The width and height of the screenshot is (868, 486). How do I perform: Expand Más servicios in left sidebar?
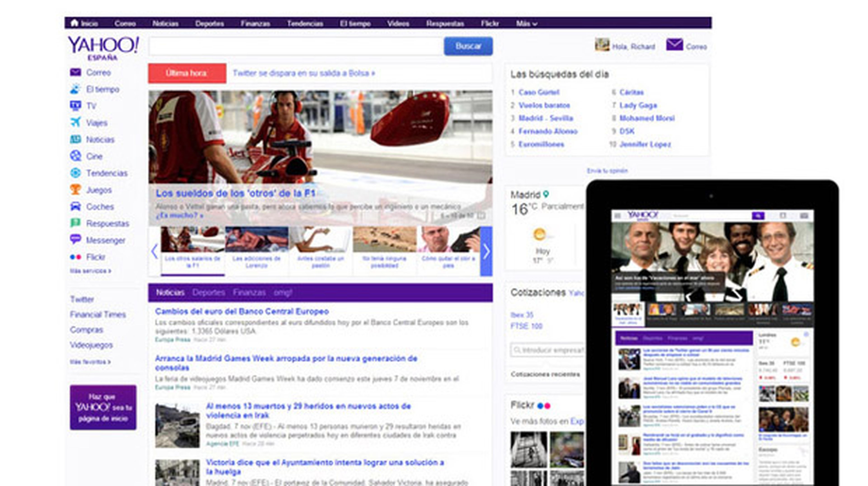90,271
